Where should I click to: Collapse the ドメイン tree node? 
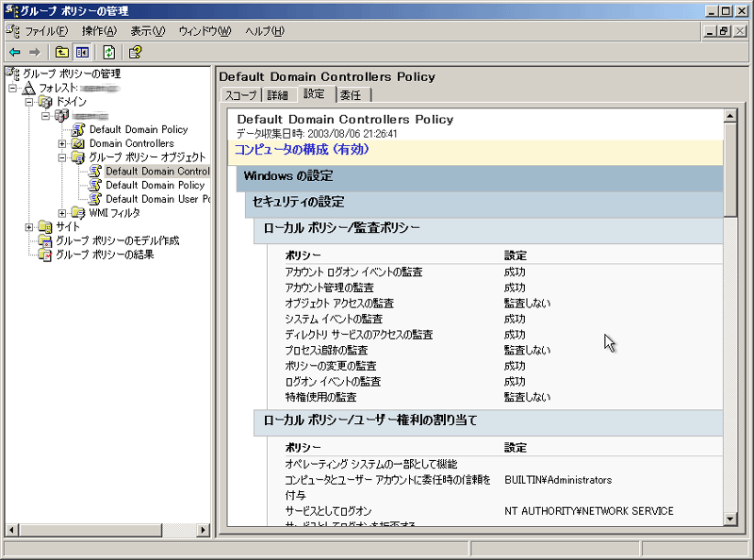29,102
